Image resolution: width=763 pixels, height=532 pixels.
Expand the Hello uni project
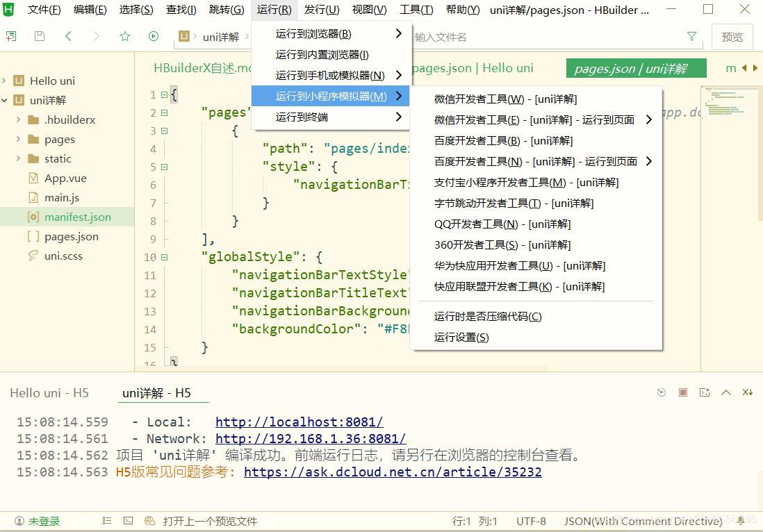[4, 81]
